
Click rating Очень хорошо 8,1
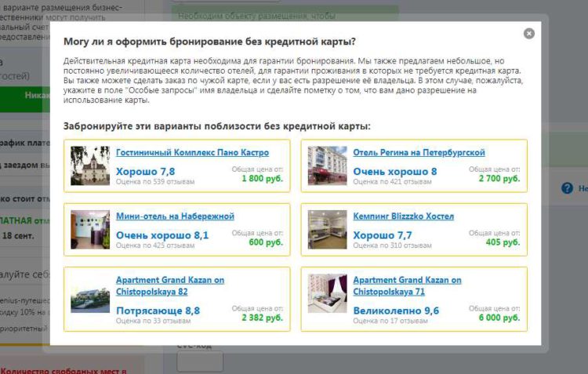(162, 235)
